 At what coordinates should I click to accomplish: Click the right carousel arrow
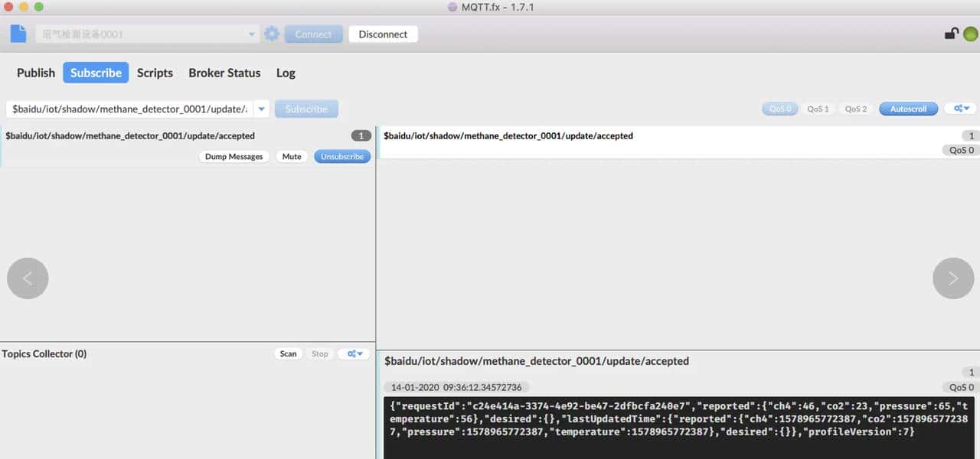click(952, 278)
